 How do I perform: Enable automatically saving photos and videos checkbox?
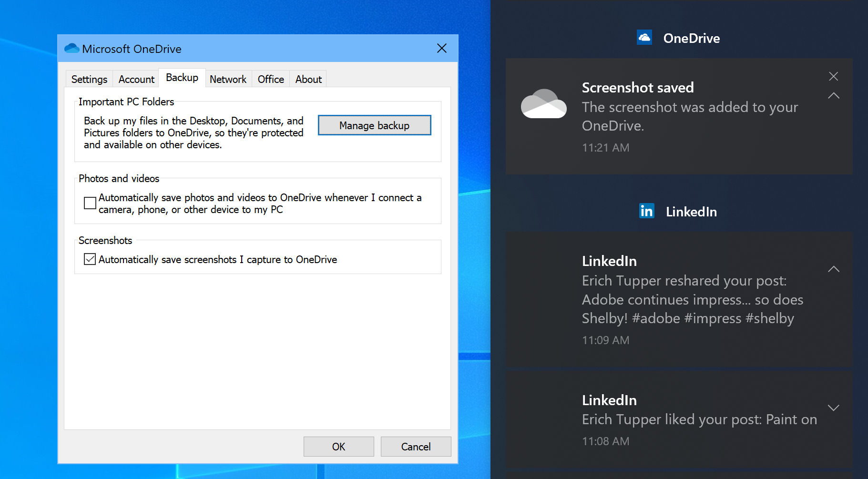[x=90, y=203]
